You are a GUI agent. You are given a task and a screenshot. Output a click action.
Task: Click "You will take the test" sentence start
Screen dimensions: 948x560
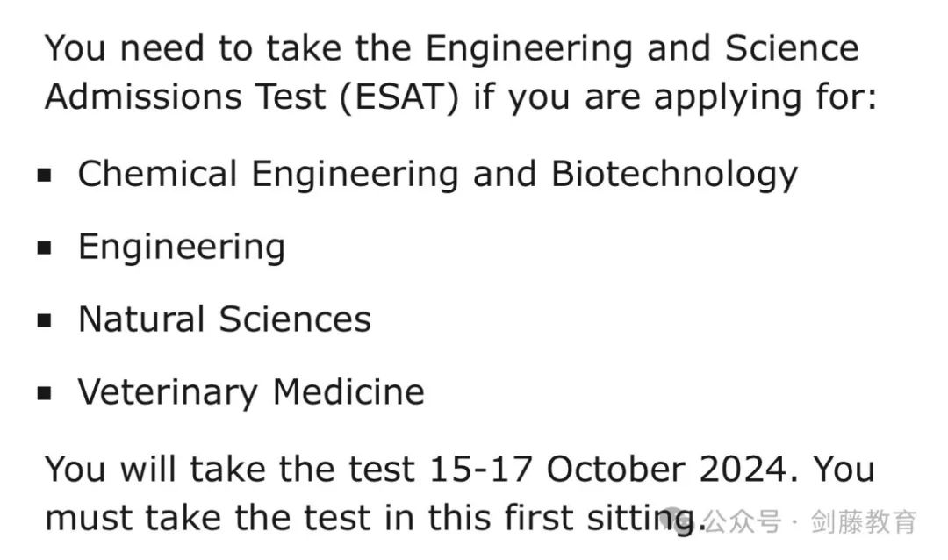coord(230,470)
